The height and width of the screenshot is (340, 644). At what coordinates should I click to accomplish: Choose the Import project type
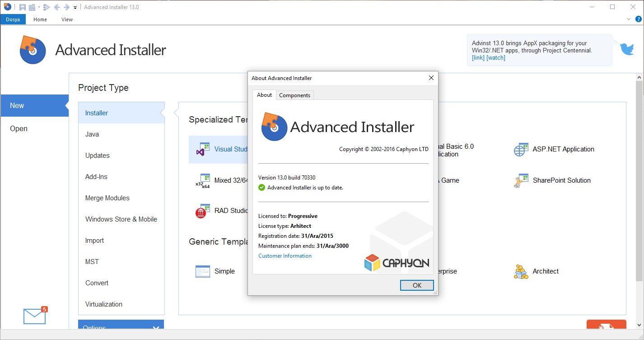click(x=121, y=241)
